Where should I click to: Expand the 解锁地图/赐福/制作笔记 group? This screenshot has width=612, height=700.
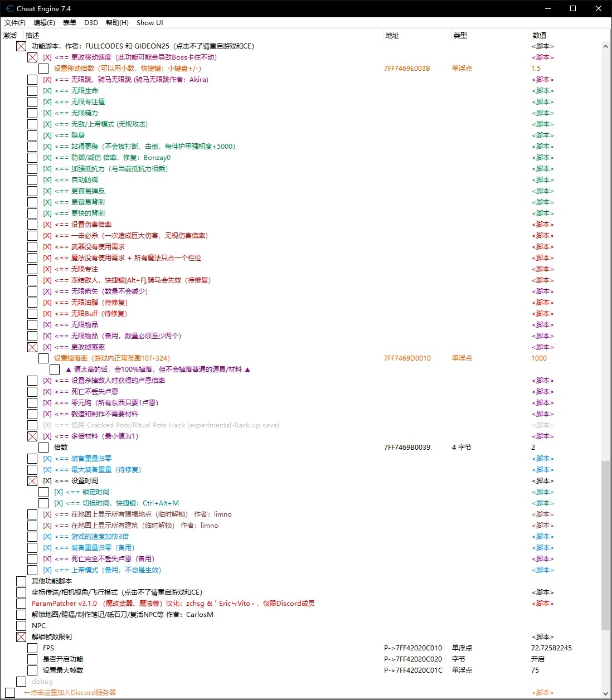pyautogui.click(x=21, y=615)
